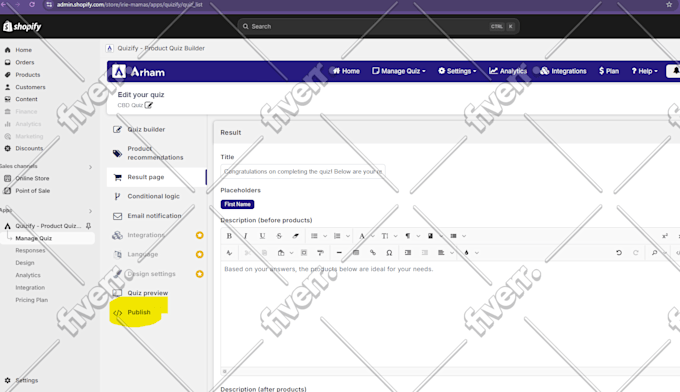Image resolution: width=680 pixels, height=392 pixels.
Task: Open Discounts in Shopify sidebar
Action: [29, 148]
